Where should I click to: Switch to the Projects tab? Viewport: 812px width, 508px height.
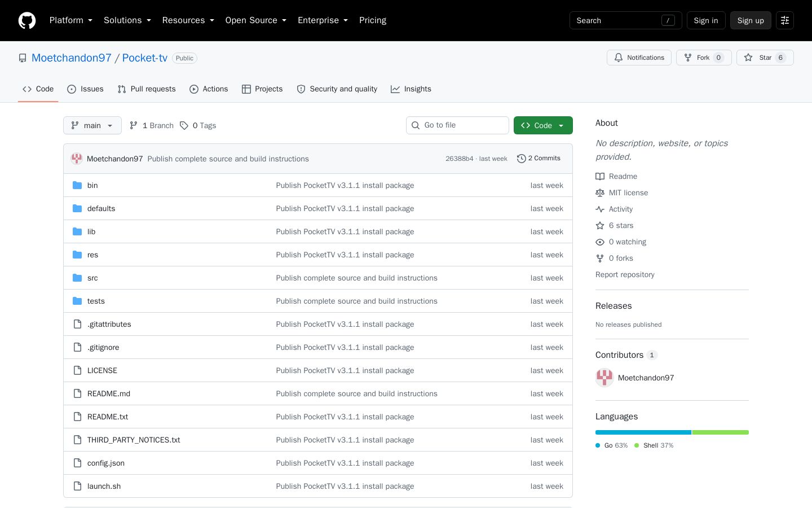coord(262,89)
